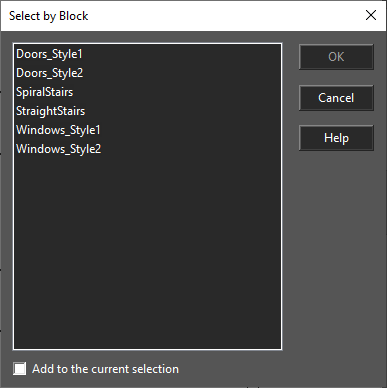The width and height of the screenshot is (387, 388).
Task: Pick the StraightStairs block
Action: click(x=50, y=111)
